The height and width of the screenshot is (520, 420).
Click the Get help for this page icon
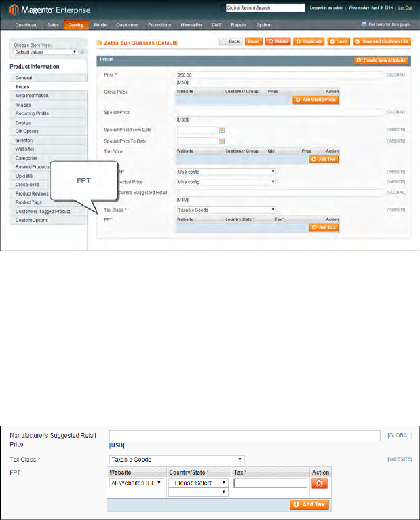tap(364, 24)
